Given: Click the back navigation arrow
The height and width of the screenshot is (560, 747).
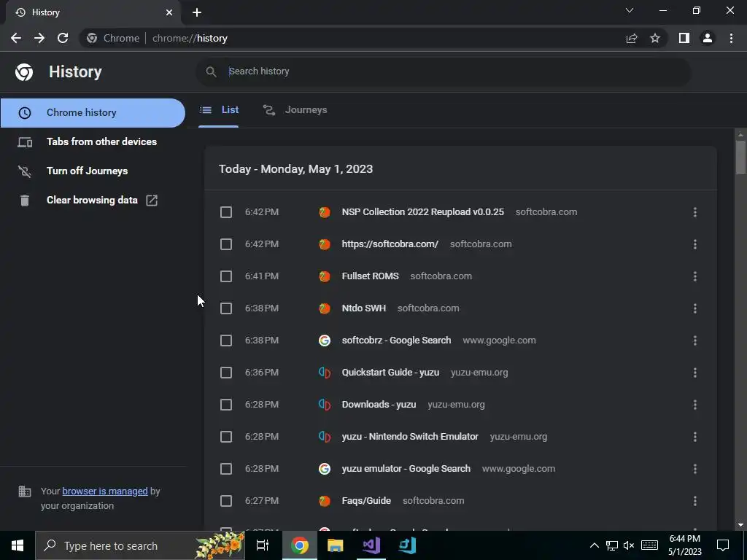Looking at the screenshot, I should [16, 38].
